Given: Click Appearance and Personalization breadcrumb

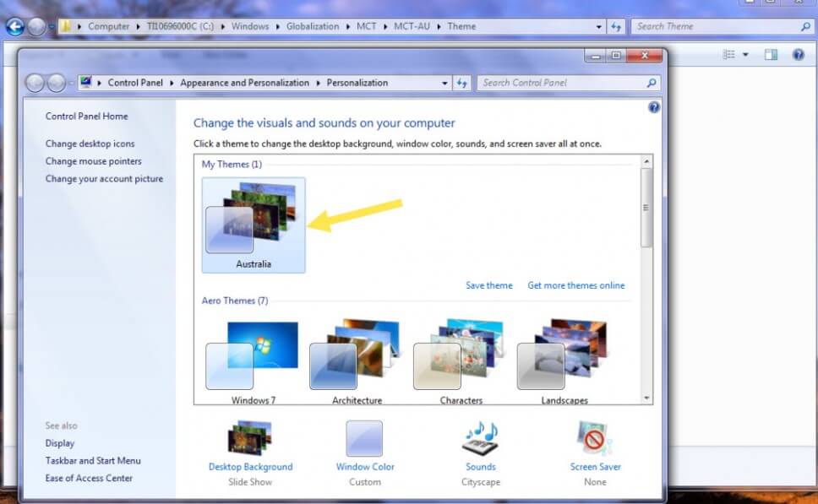Looking at the screenshot, I should click(x=245, y=83).
